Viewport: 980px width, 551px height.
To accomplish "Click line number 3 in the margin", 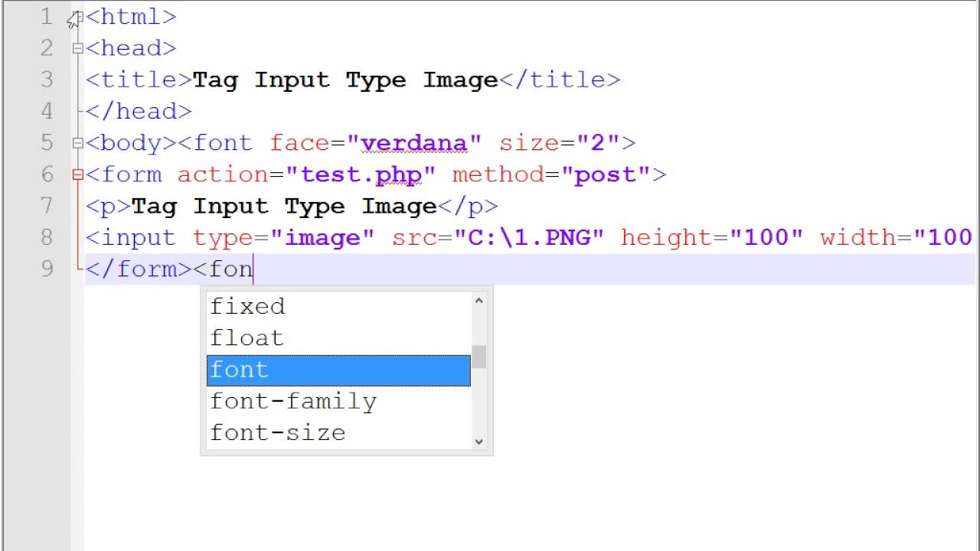I will pyautogui.click(x=47, y=80).
